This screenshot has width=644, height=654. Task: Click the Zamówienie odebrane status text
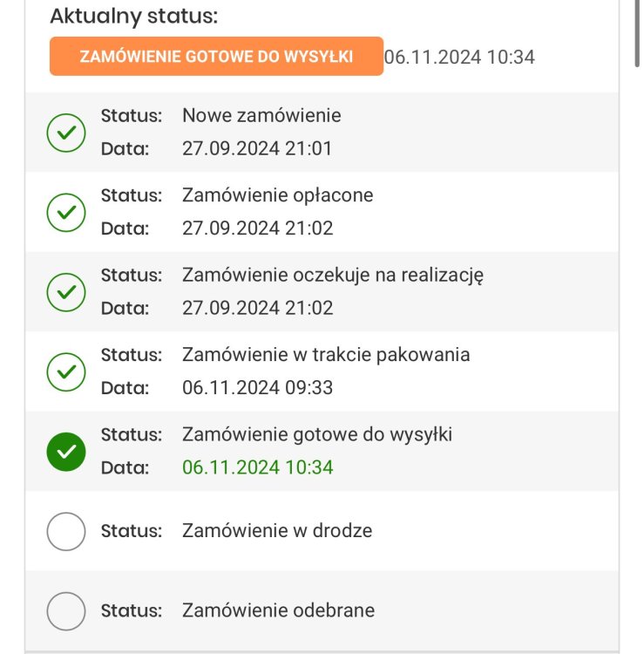[x=278, y=610]
